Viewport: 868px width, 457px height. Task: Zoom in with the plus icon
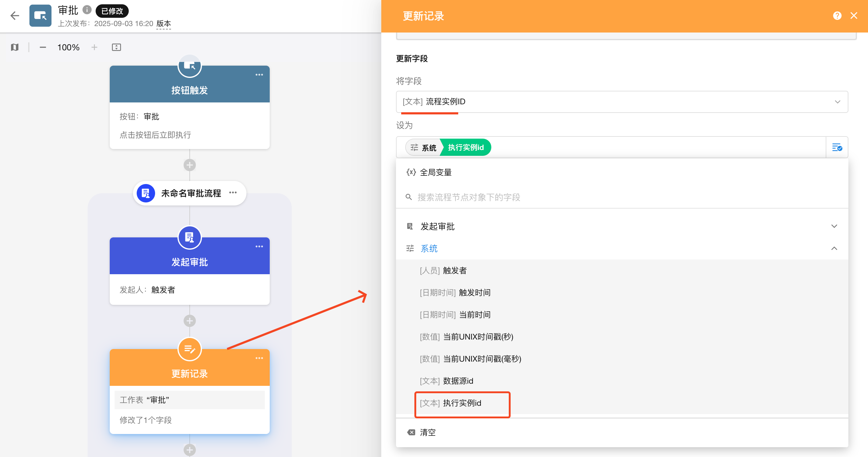point(94,47)
